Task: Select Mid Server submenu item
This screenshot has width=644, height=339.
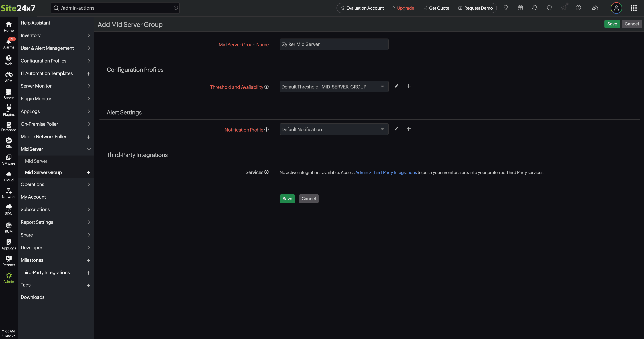Action: click(x=36, y=161)
